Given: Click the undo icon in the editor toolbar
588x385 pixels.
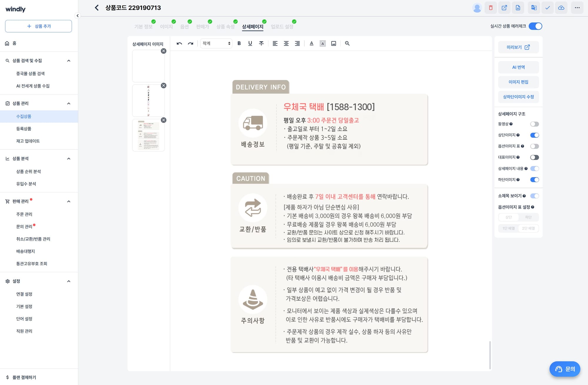Looking at the screenshot, I should 179,43.
